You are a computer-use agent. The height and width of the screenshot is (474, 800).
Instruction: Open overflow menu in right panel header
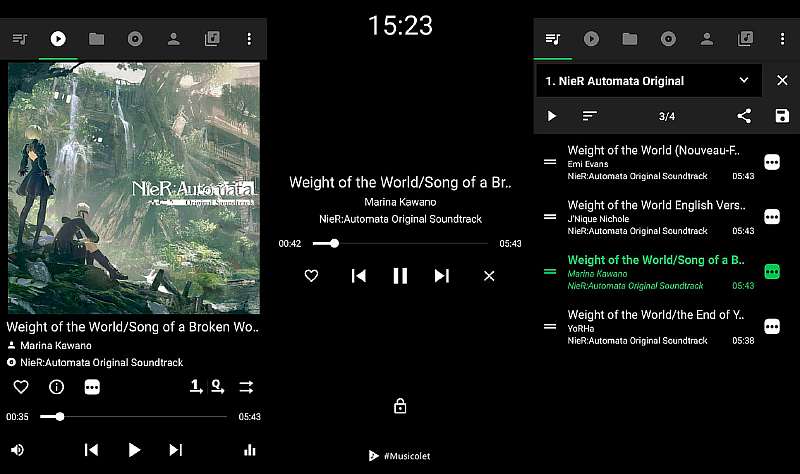[782, 39]
